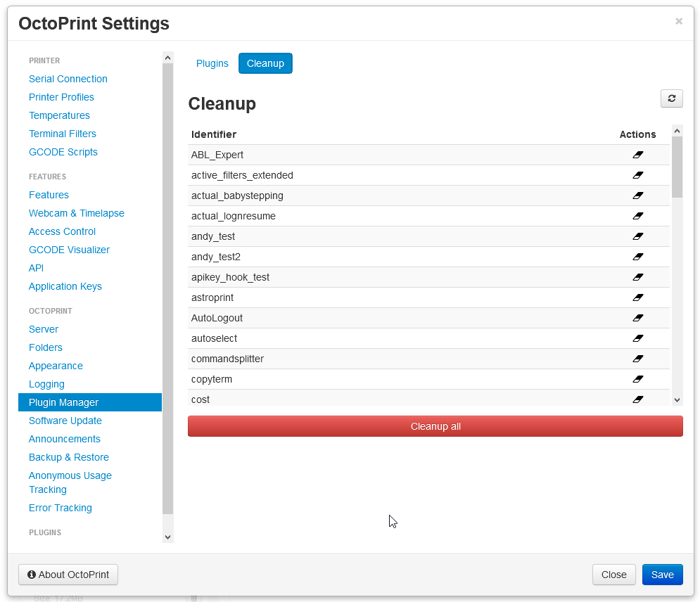
Task: Open Server settings
Action: (x=44, y=329)
